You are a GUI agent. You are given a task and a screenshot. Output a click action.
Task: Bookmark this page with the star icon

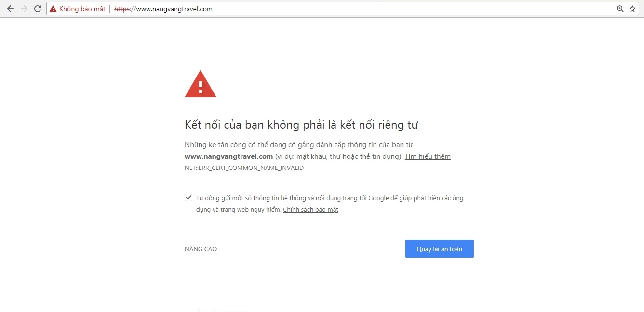tap(632, 9)
